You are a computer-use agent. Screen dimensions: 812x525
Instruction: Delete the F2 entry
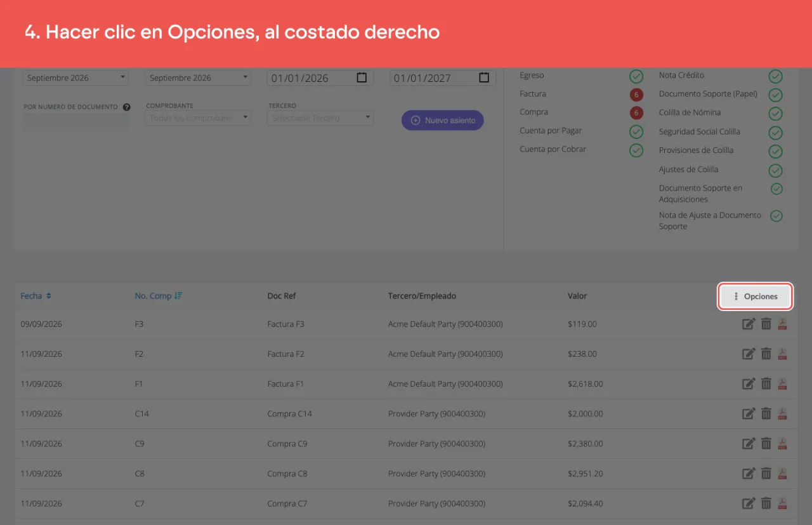click(x=766, y=354)
